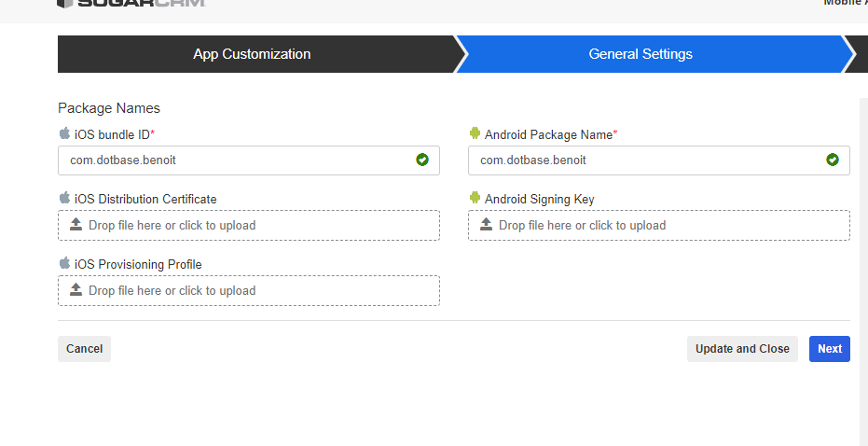
Task: Click Update and Close button
Action: (x=742, y=349)
